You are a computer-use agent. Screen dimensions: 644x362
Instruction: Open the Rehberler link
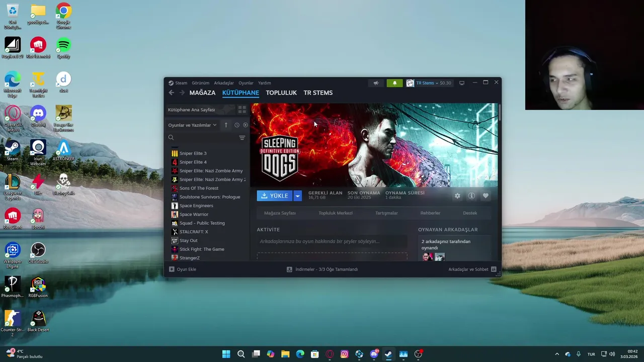(430, 213)
